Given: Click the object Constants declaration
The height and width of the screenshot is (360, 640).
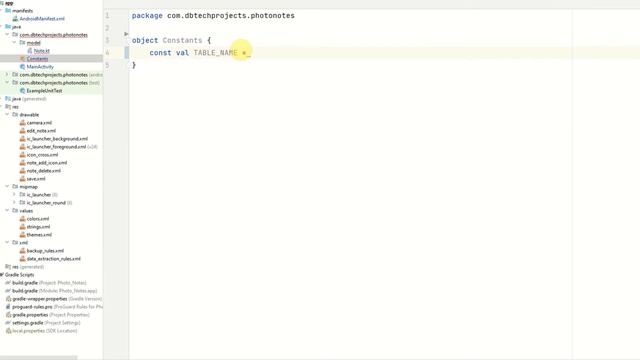Looking at the screenshot, I should [x=171, y=40].
